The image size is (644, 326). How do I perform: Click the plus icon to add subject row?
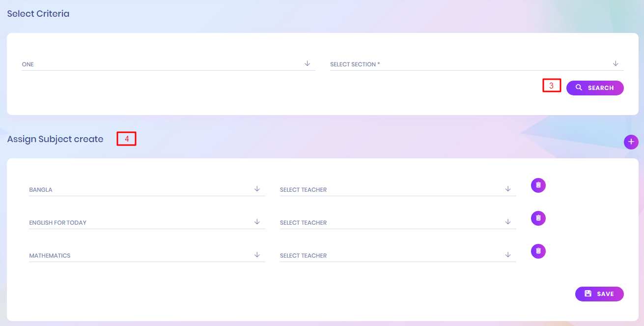click(x=631, y=142)
